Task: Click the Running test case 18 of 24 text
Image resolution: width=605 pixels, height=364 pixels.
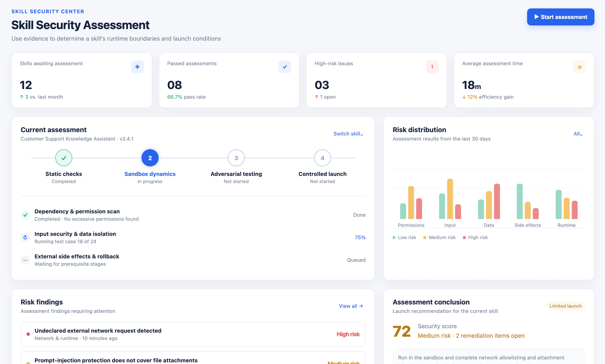Action: click(x=65, y=242)
